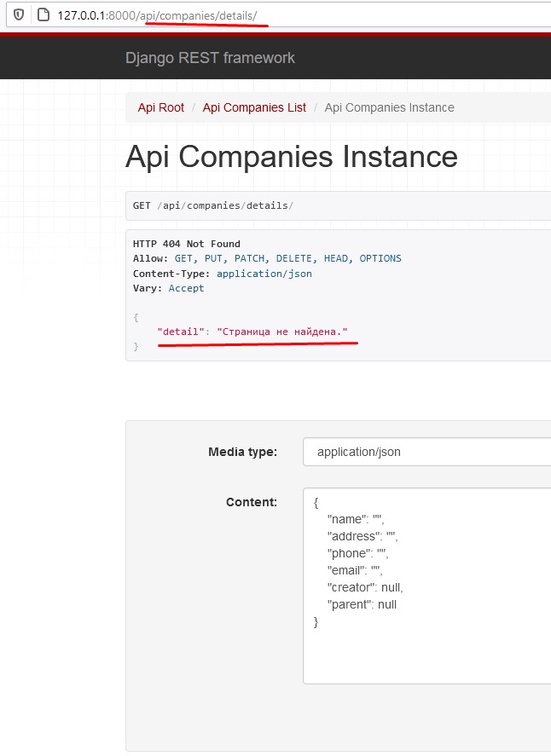Click the shield tracking protection icon
This screenshot has width=551, height=756.
(19, 15)
